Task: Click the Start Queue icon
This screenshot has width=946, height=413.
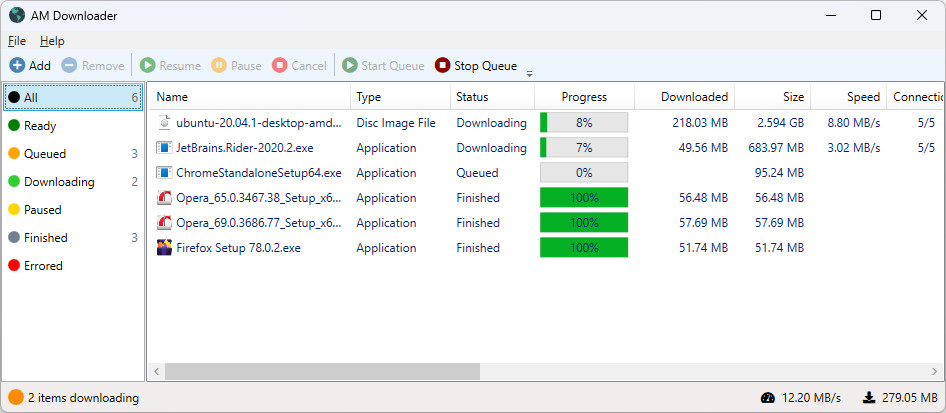Action: (349, 65)
